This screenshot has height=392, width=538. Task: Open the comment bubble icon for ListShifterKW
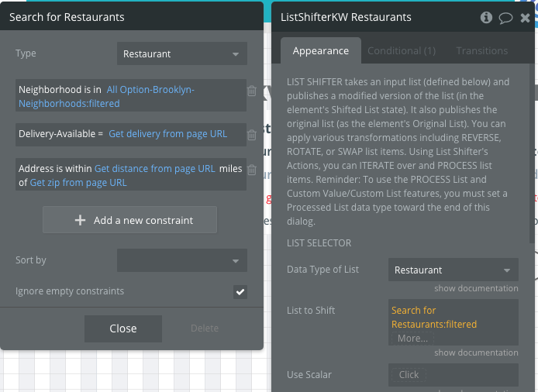(x=506, y=17)
